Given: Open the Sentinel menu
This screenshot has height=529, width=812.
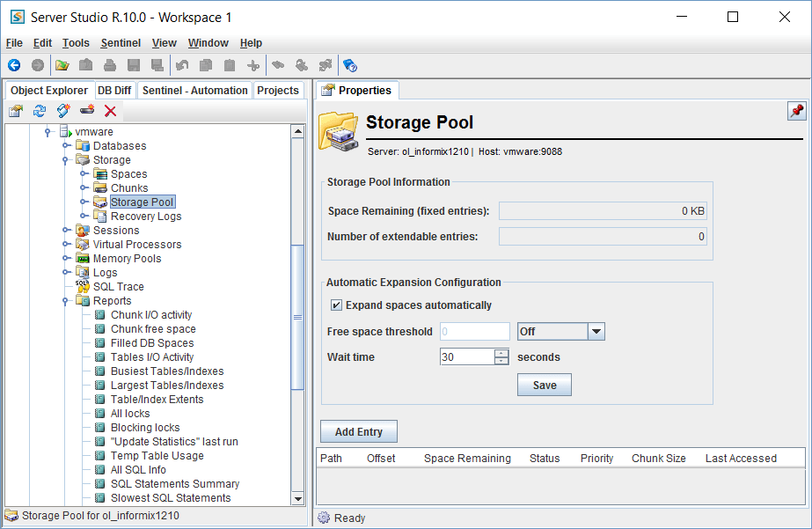Looking at the screenshot, I should pyautogui.click(x=121, y=43).
